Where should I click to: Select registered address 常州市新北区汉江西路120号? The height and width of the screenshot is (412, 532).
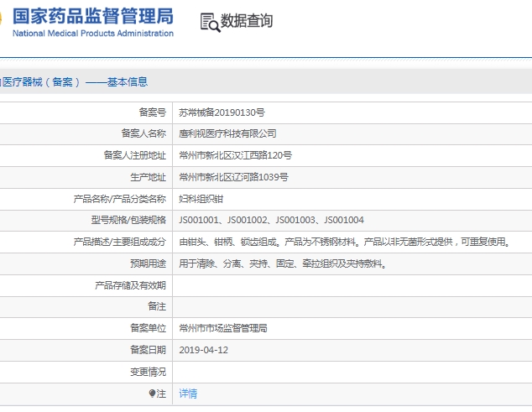(236, 155)
